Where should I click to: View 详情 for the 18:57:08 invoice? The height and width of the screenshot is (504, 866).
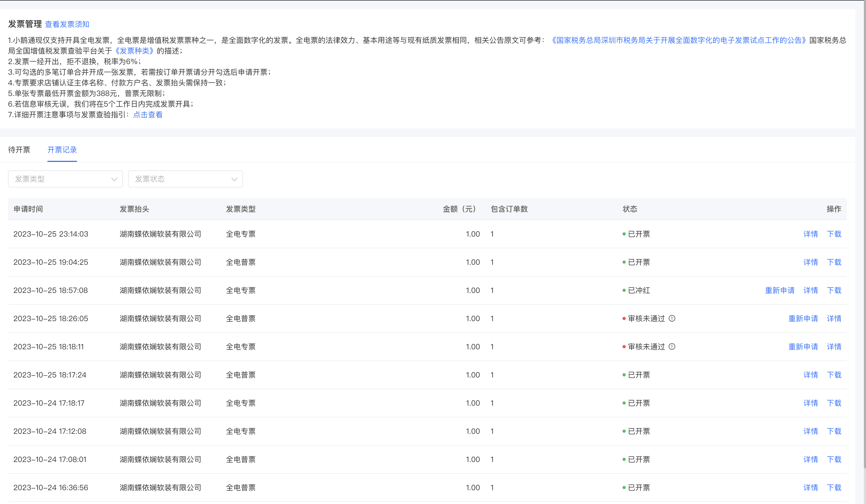811,290
